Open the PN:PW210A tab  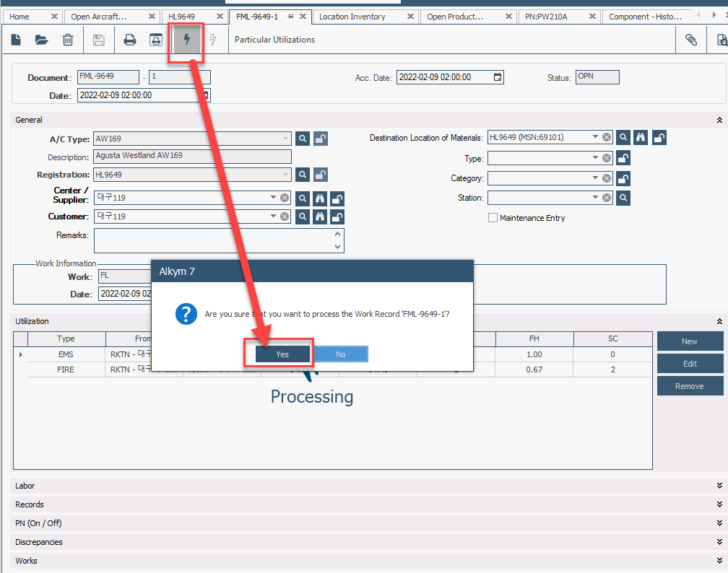(545, 17)
